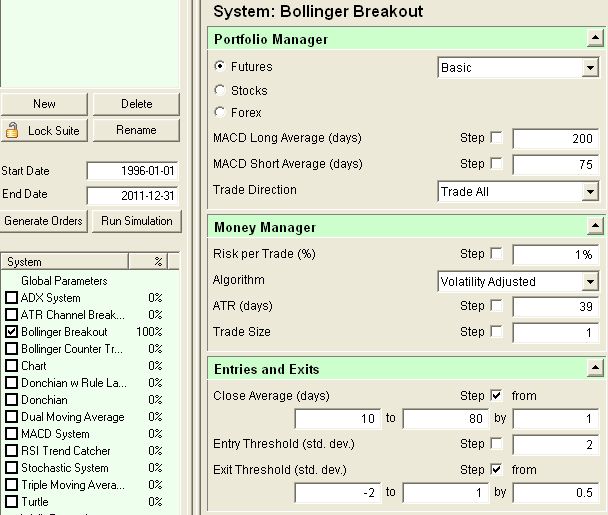The width and height of the screenshot is (608, 515).
Task: Click Run Simulation
Action: (136, 221)
